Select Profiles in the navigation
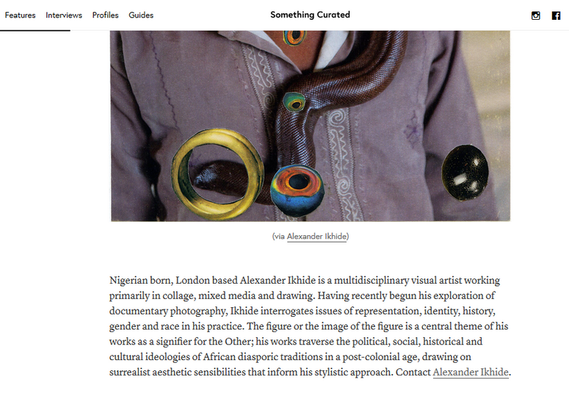This screenshot has width=569, height=399. coord(105,15)
